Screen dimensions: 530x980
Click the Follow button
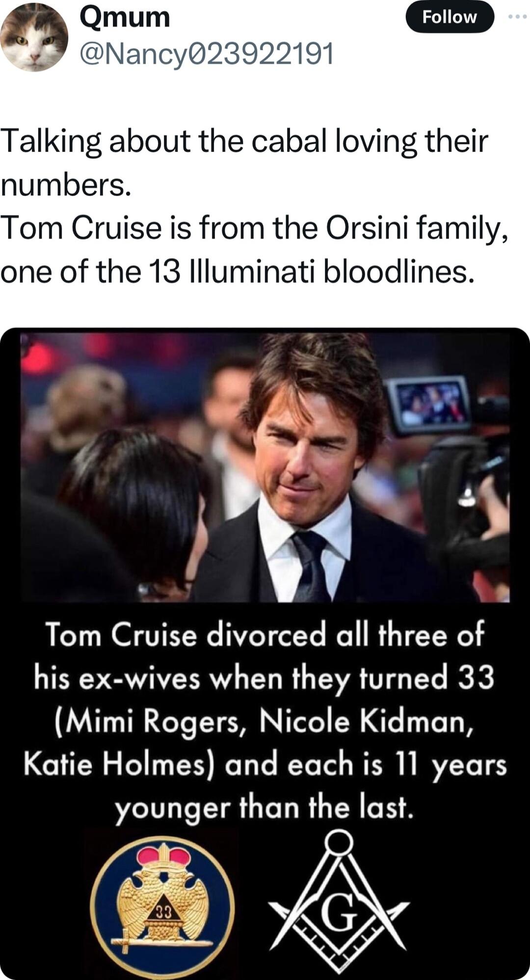[450, 17]
